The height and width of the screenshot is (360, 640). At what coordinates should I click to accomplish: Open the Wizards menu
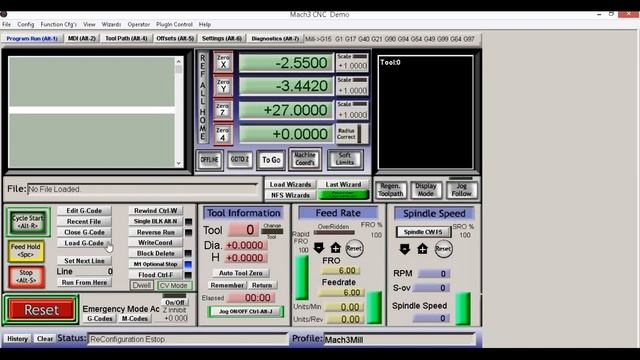click(111, 24)
